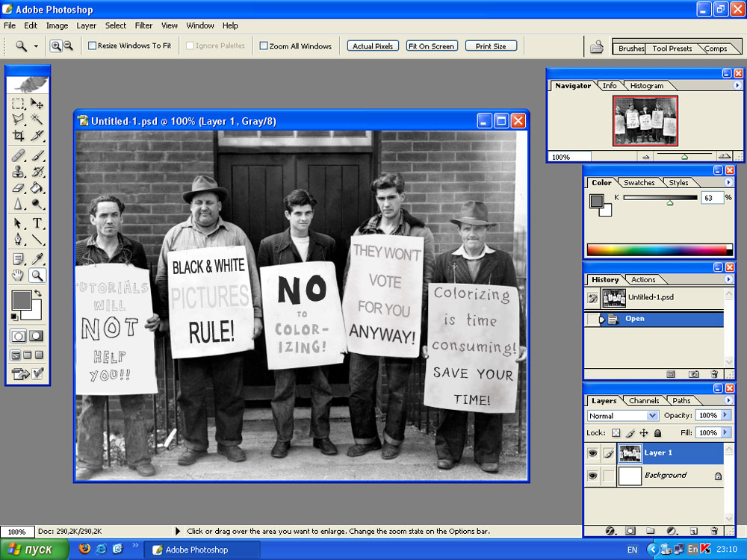Click the zoom out magnifier in options bar
The height and width of the screenshot is (560, 747).
point(68,46)
